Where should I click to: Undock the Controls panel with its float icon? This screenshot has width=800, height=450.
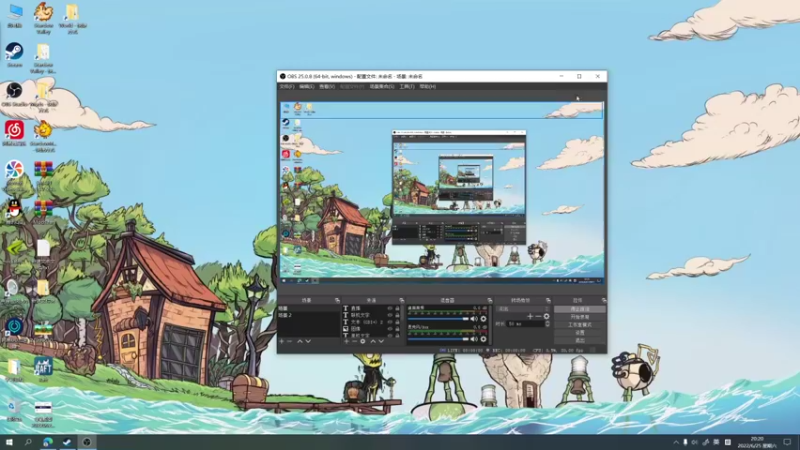[604, 301]
